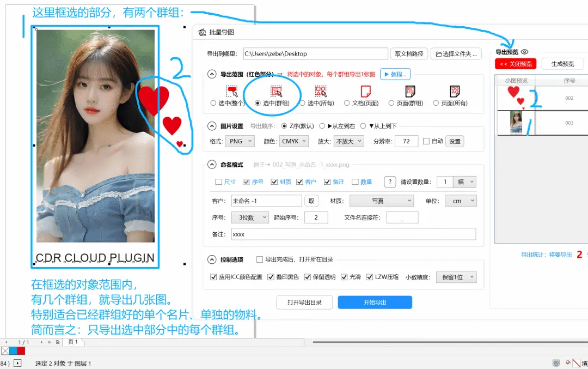Collapse the 导出范围 section

click(x=212, y=74)
